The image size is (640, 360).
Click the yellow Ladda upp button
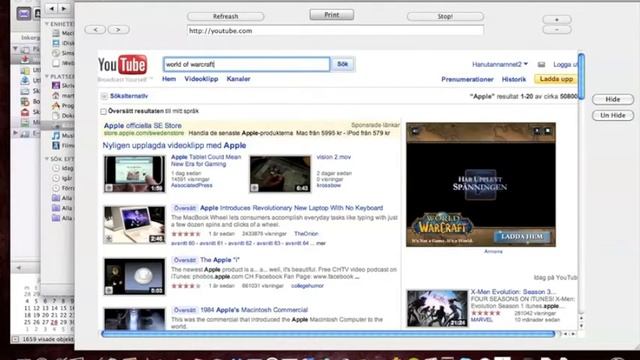coord(556,79)
